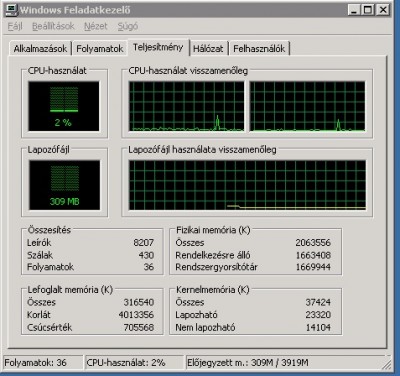The width and height of the screenshot is (400, 376).
Task: Click the Csúcsérték label
Action: (x=49, y=327)
